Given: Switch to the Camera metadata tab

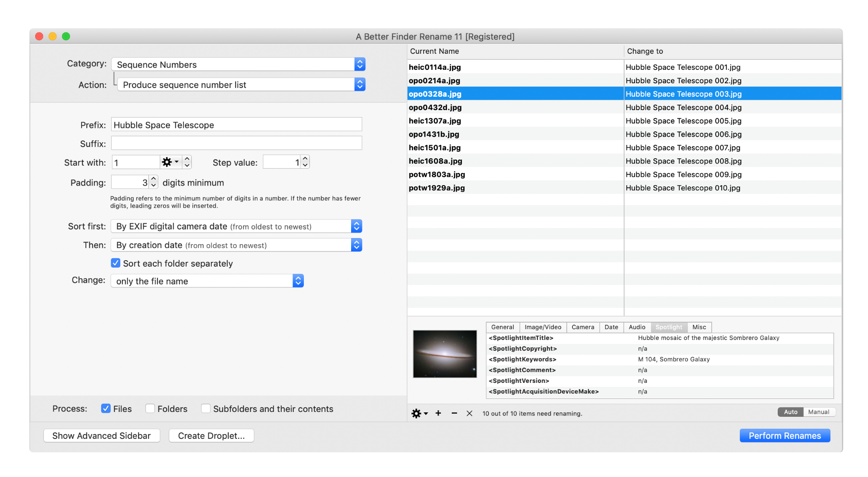Looking at the screenshot, I should (582, 327).
